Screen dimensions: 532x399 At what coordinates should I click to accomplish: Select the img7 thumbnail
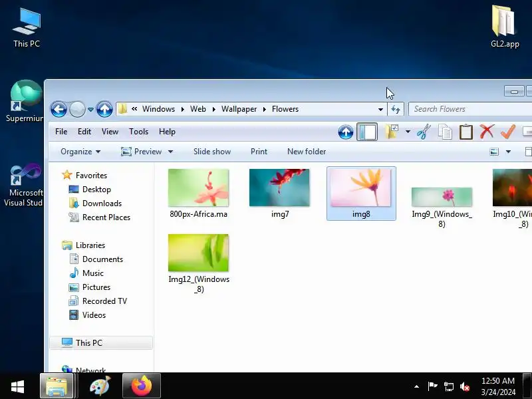click(x=279, y=194)
